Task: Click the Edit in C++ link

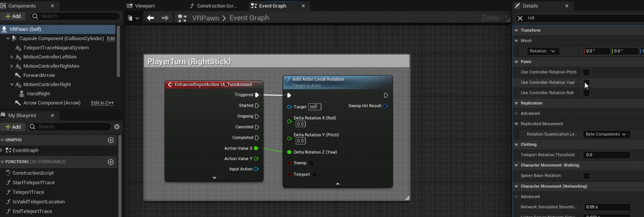Action: click(x=102, y=103)
